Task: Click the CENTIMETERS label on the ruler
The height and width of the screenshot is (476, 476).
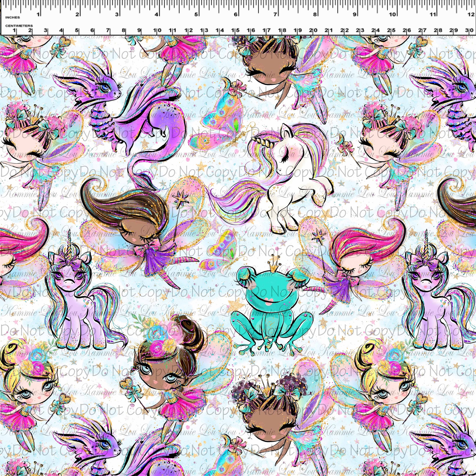Action: [19, 26]
